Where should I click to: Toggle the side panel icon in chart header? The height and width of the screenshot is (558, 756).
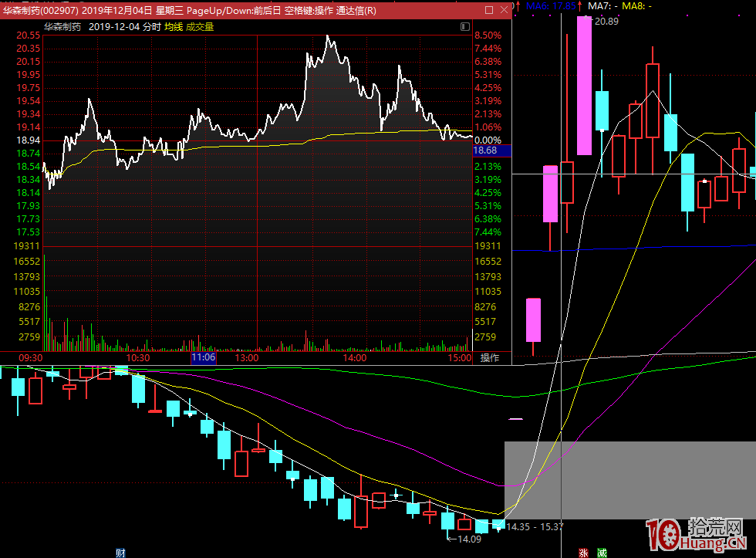pyautogui.click(x=464, y=26)
